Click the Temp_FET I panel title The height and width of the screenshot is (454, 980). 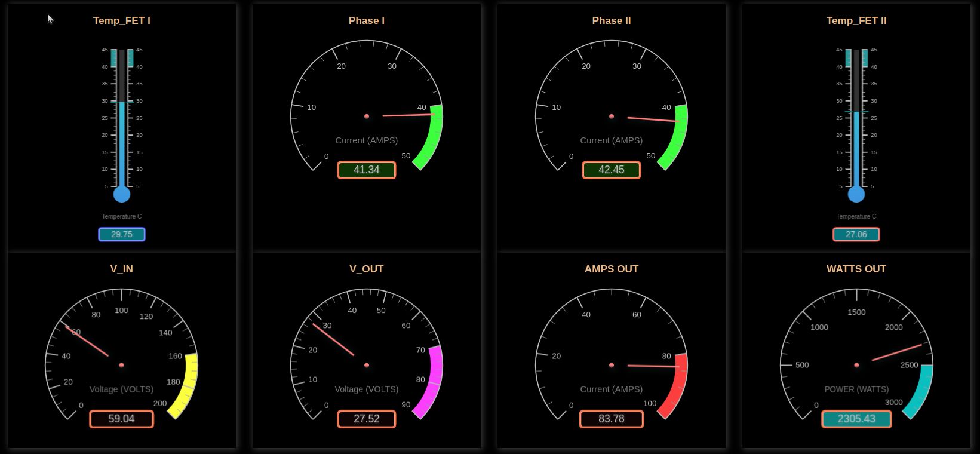pos(122,20)
